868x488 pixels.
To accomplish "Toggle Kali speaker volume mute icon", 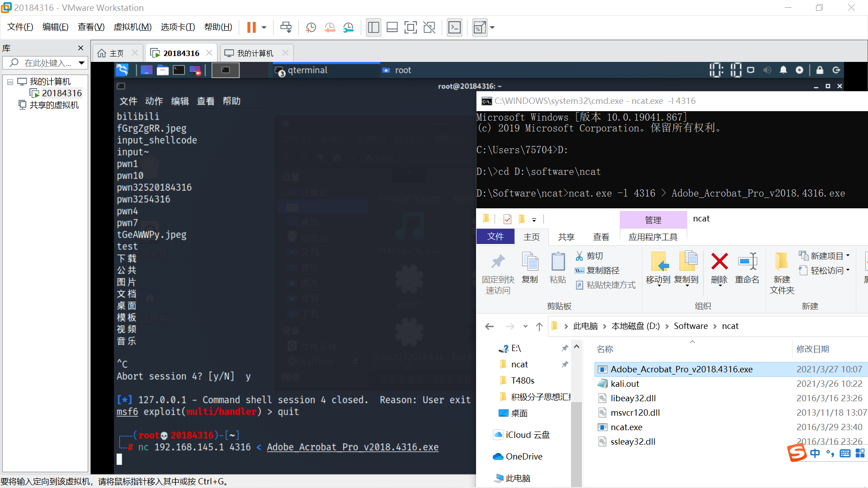I will (767, 70).
